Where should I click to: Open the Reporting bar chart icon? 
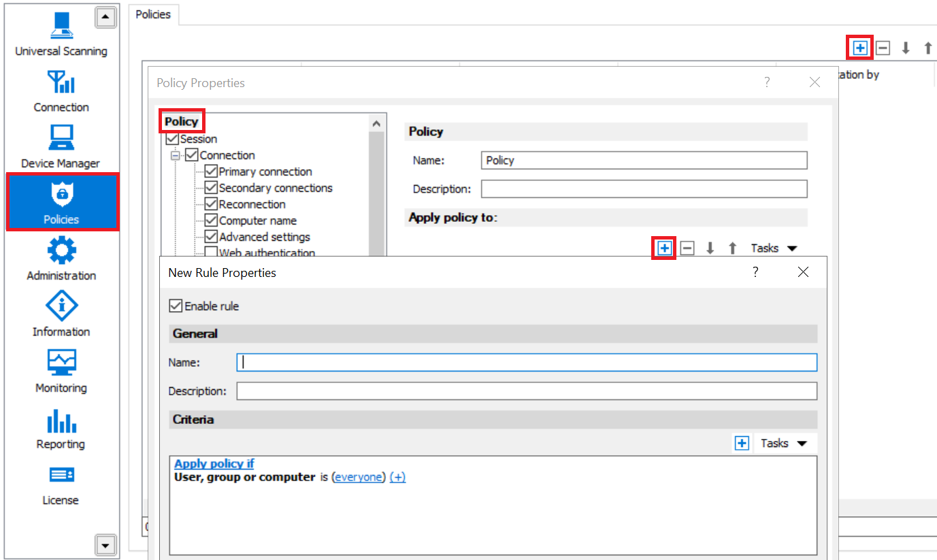coord(61,427)
